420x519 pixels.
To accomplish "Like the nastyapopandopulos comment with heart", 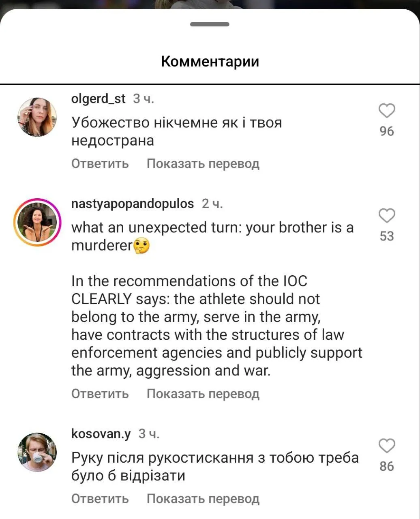I will pyautogui.click(x=387, y=215).
